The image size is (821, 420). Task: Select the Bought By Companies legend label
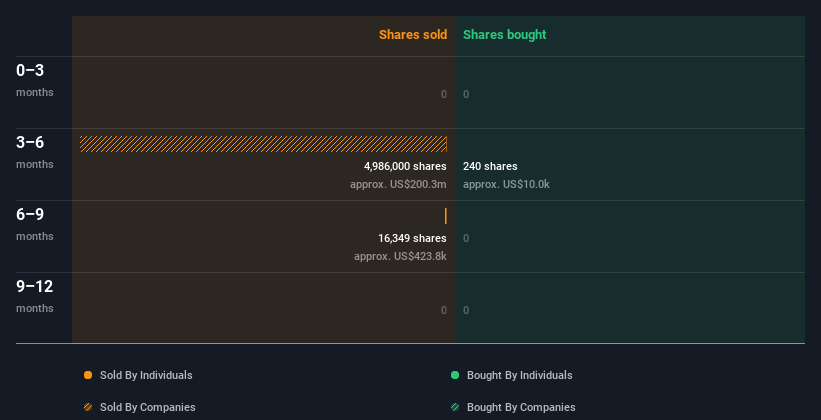click(x=521, y=407)
